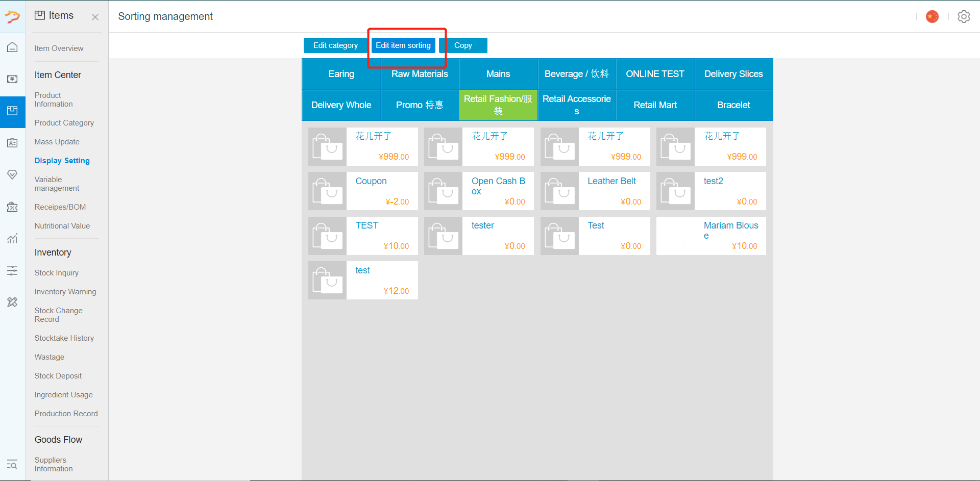The width and height of the screenshot is (980, 481).
Task: Open the coupon ticket icon in rail
Action: (x=12, y=207)
